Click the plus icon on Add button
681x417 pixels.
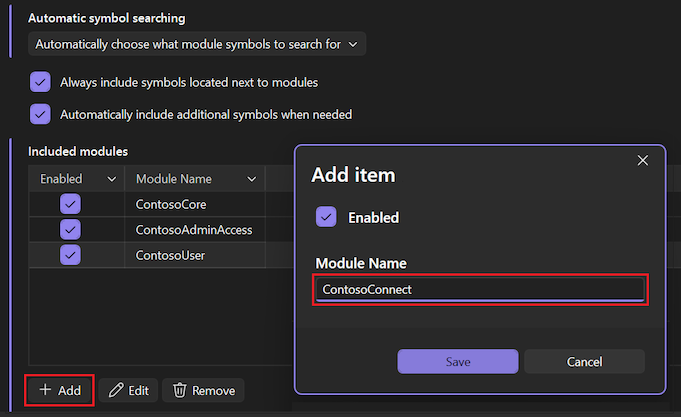(x=45, y=390)
